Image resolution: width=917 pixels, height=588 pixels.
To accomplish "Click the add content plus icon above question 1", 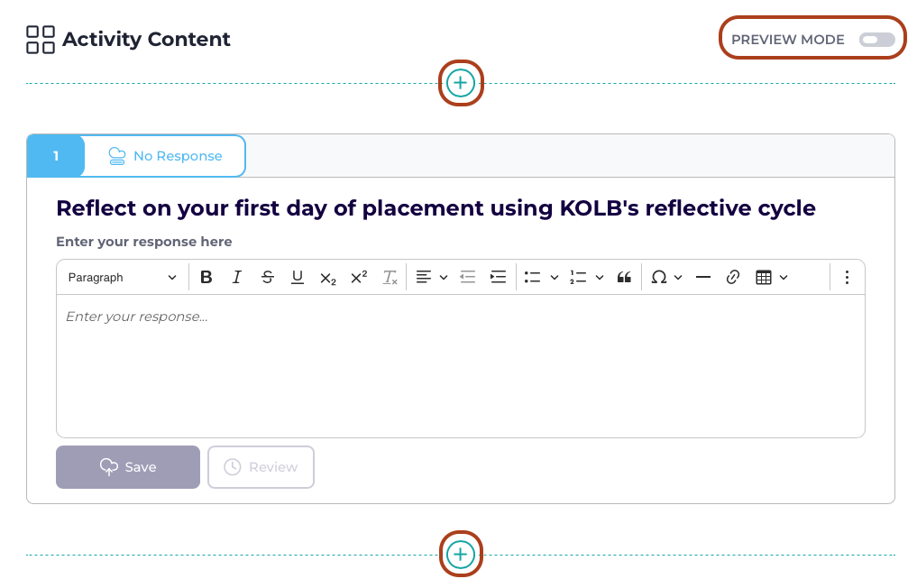I will pyautogui.click(x=461, y=83).
